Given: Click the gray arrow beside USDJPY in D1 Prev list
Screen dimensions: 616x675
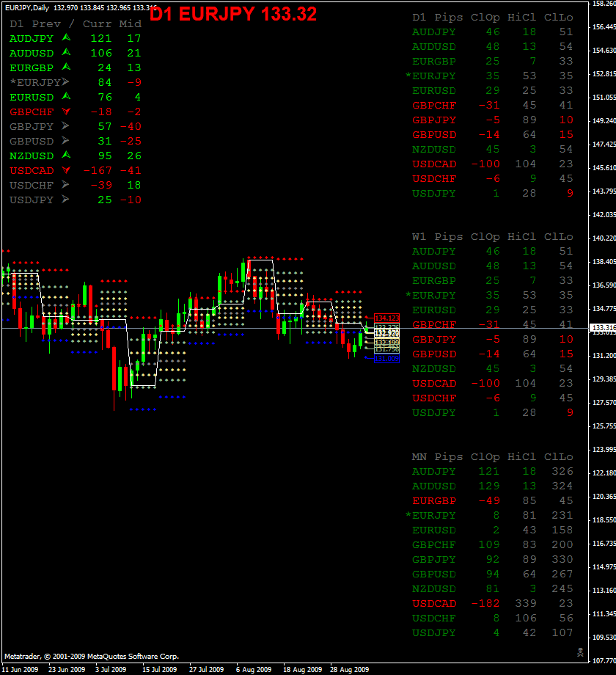Looking at the screenshot, I should point(65,200).
